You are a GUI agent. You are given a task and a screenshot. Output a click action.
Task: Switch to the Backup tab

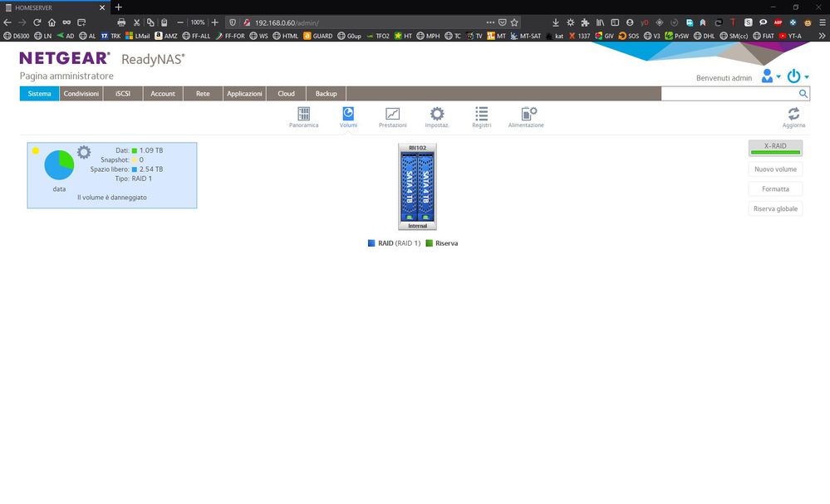[326, 94]
